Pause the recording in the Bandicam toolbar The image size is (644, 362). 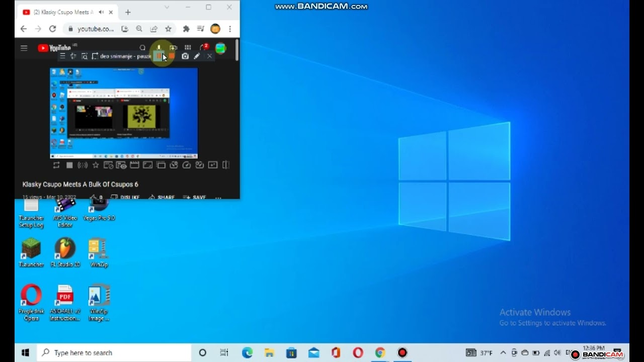click(x=159, y=56)
